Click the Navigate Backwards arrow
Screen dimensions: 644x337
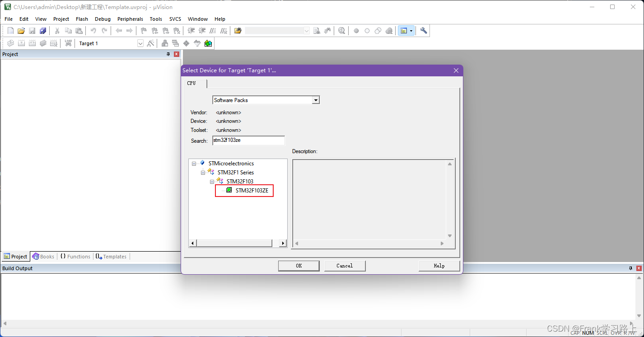119,31
